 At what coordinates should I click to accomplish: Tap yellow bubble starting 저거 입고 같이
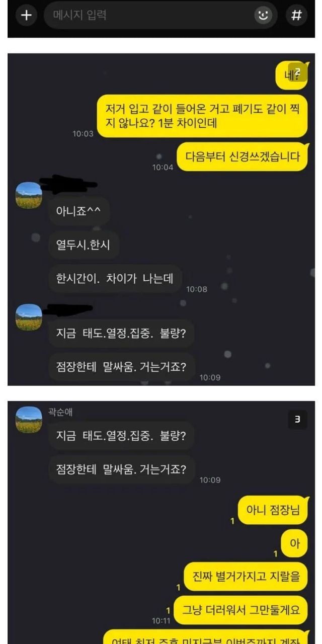pos(202,116)
